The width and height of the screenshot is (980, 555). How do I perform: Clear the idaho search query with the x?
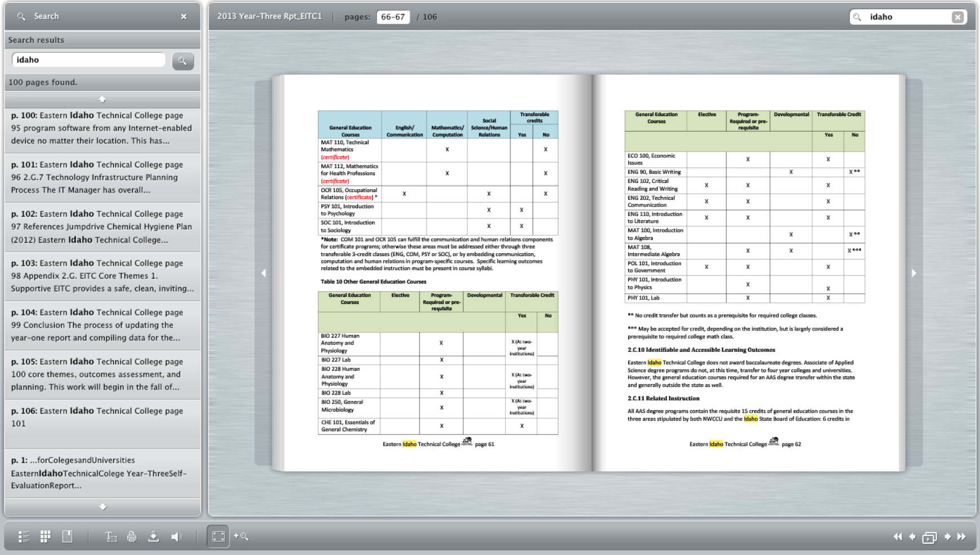tap(957, 17)
